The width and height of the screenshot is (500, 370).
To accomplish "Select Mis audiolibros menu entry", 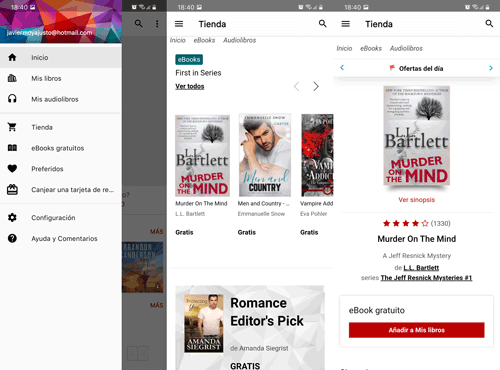I will click(x=61, y=99).
